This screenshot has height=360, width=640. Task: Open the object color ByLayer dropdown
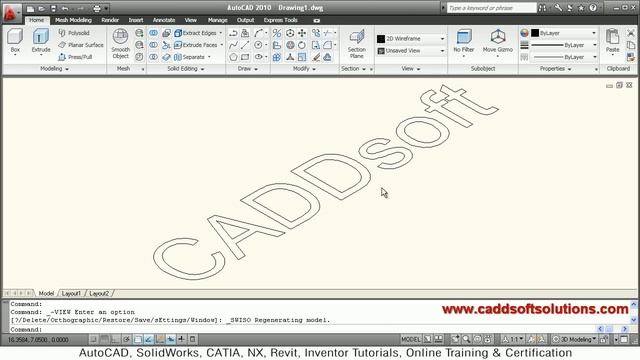tap(563, 33)
